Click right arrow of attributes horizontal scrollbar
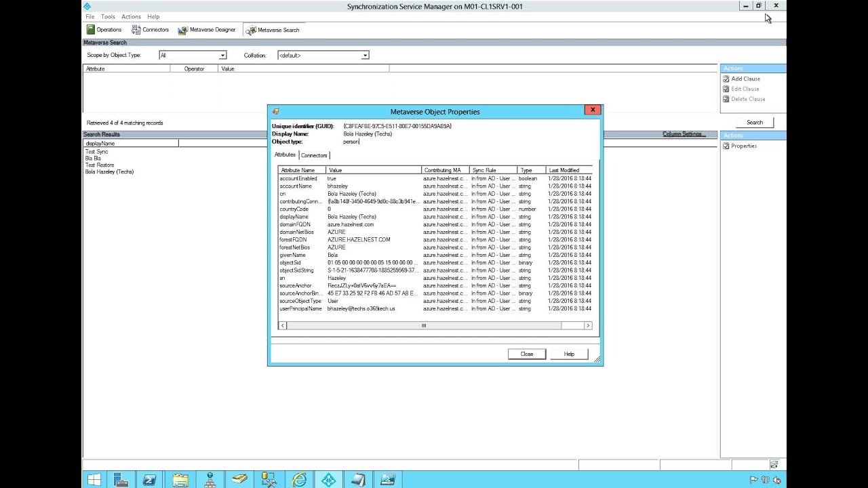The width and height of the screenshot is (868, 488). (x=588, y=326)
